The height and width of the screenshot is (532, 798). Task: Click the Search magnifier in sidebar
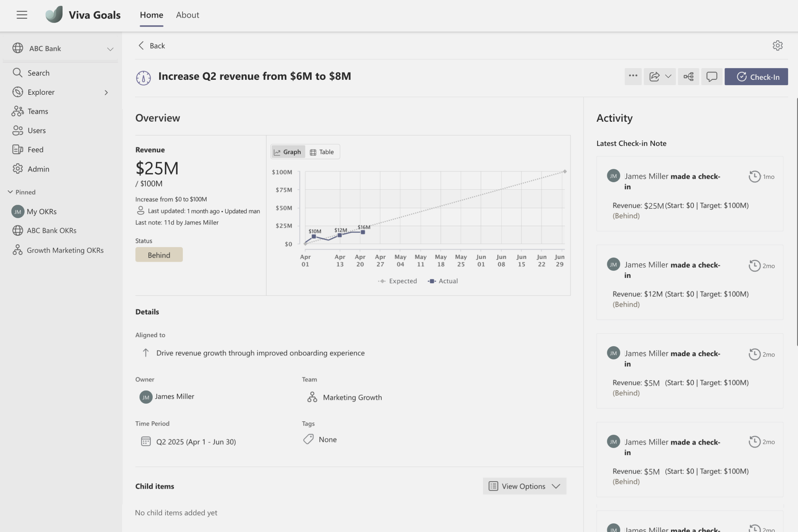17,72
